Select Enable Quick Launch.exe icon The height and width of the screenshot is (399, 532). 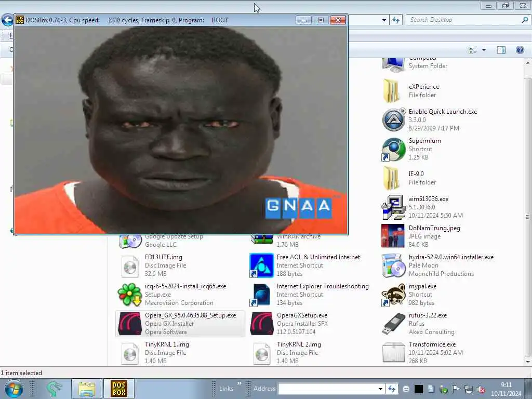(x=394, y=120)
